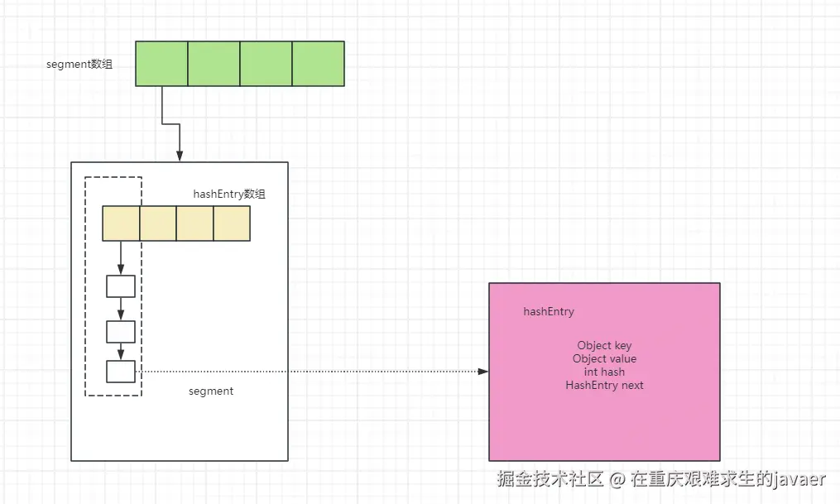Click the third green segment array cell
The width and height of the screenshot is (840, 504).
point(266,64)
